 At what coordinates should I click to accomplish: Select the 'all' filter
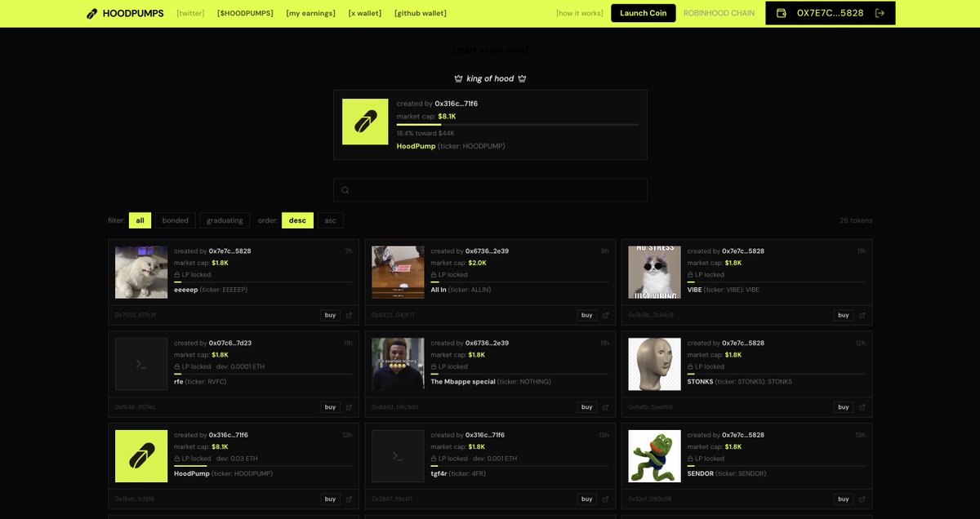140,220
